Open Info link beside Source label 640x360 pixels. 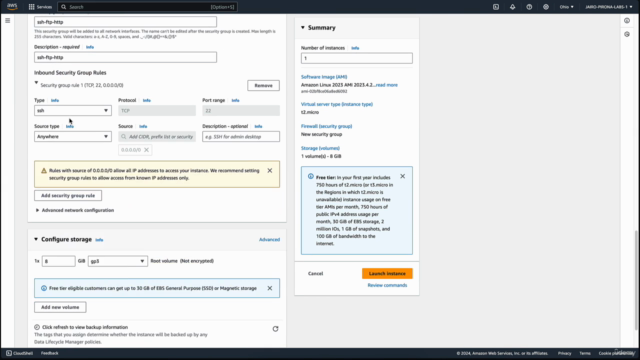tap(143, 127)
